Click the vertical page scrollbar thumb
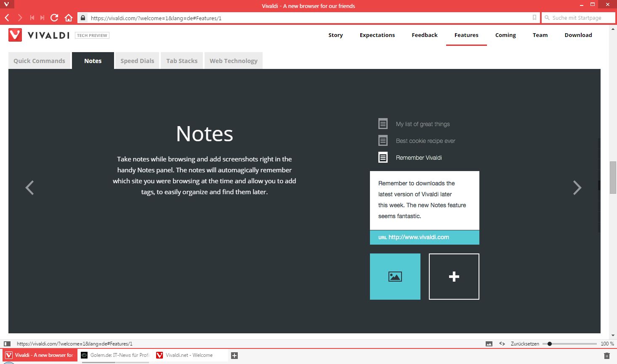This screenshot has width=617, height=364. pyautogui.click(x=613, y=177)
